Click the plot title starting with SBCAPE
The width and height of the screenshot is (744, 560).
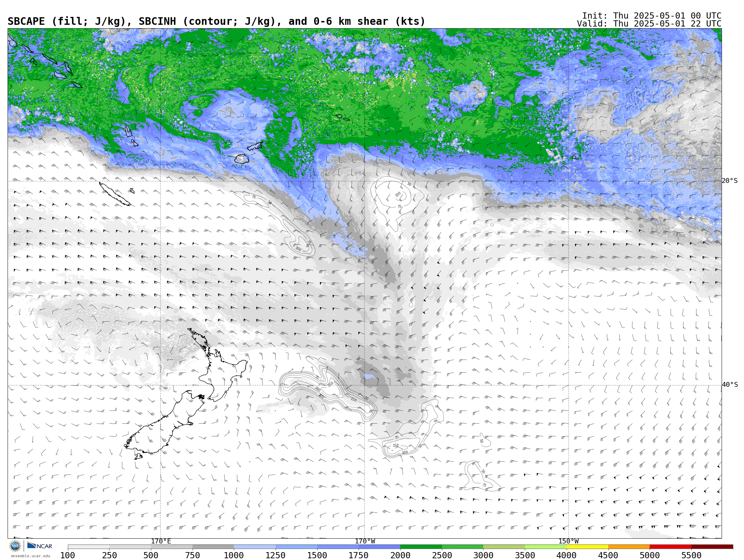tap(216, 21)
